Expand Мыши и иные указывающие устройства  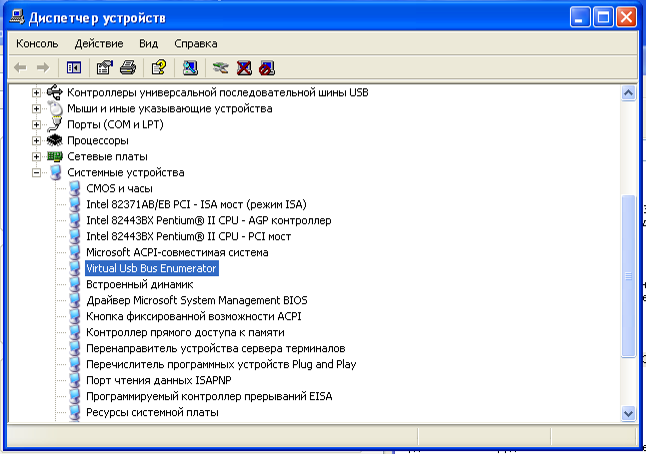(x=36, y=108)
